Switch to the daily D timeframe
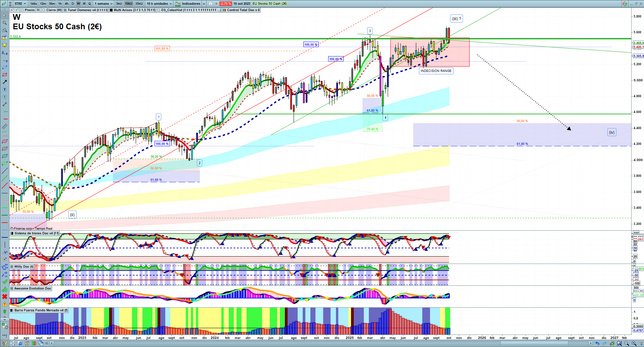This screenshot has height=347, width=644. click(73, 4)
